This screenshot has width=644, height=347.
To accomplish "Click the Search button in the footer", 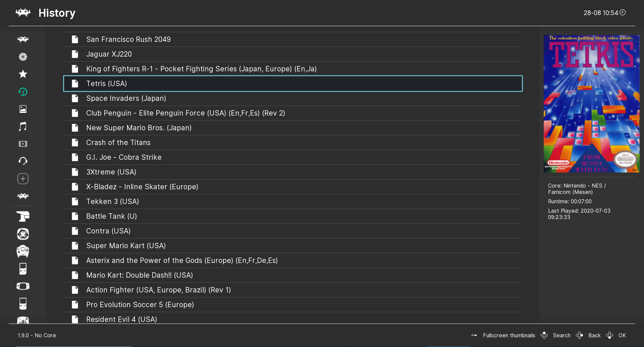I will tap(561, 335).
